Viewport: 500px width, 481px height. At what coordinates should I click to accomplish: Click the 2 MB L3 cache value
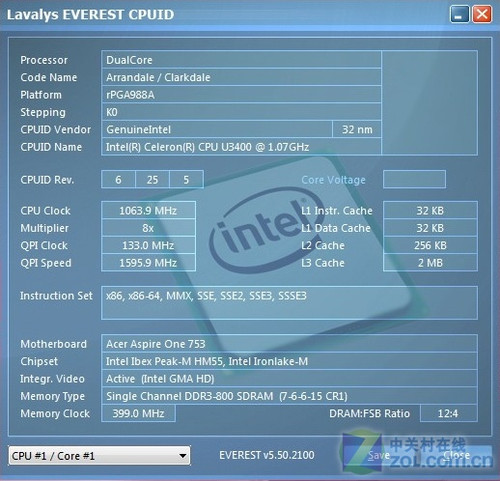(x=430, y=263)
